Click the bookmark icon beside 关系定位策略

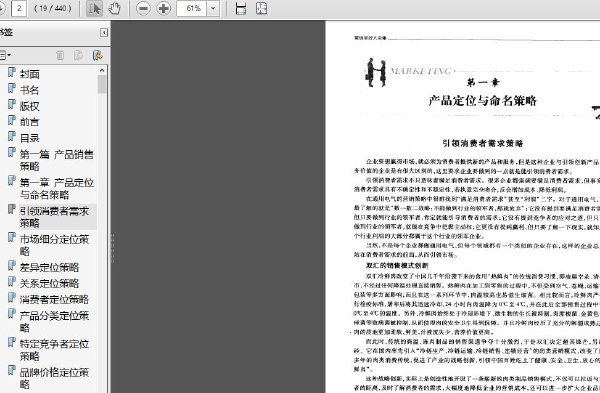pyautogui.click(x=12, y=281)
